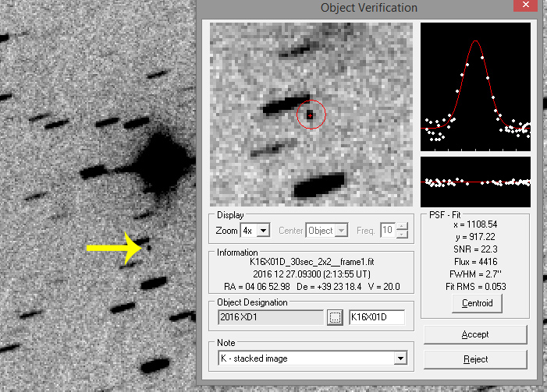Click the yellow arrow marker in main image
This screenshot has width=547, height=392.
[113, 248]
